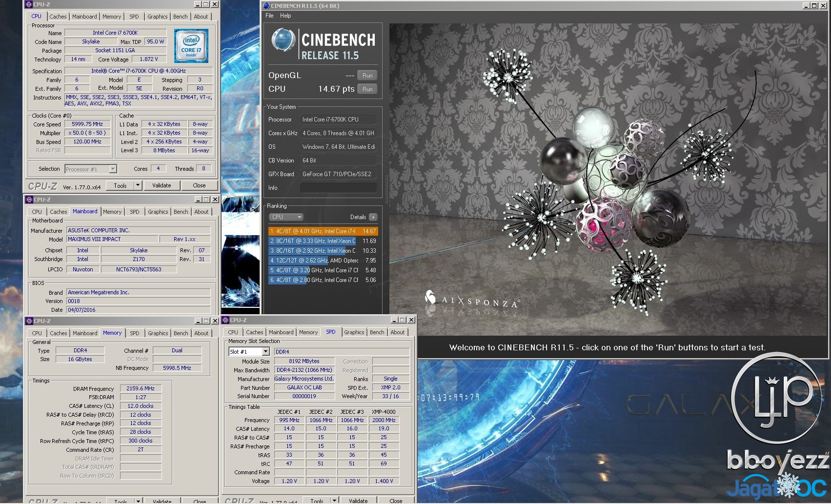Click the Info input field in Cinebench
Image resolution: width=831 pixels, height=504 pixels.
point(338,188)
